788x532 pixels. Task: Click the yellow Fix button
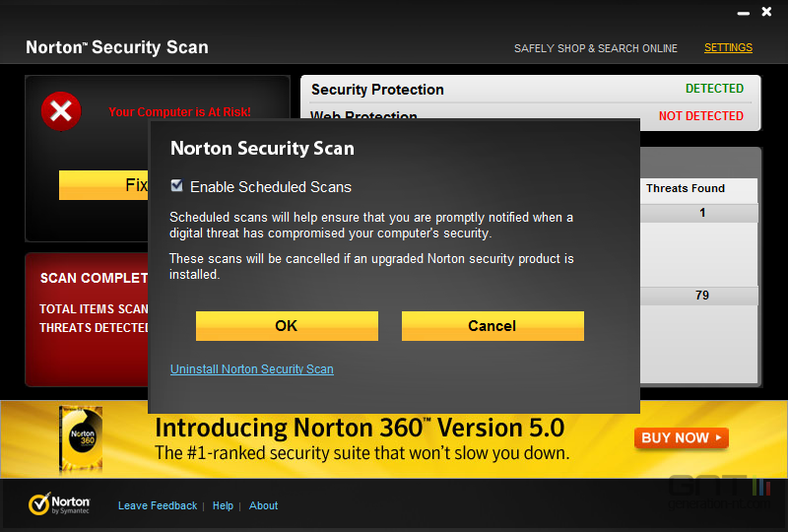(x=103, y=185)
